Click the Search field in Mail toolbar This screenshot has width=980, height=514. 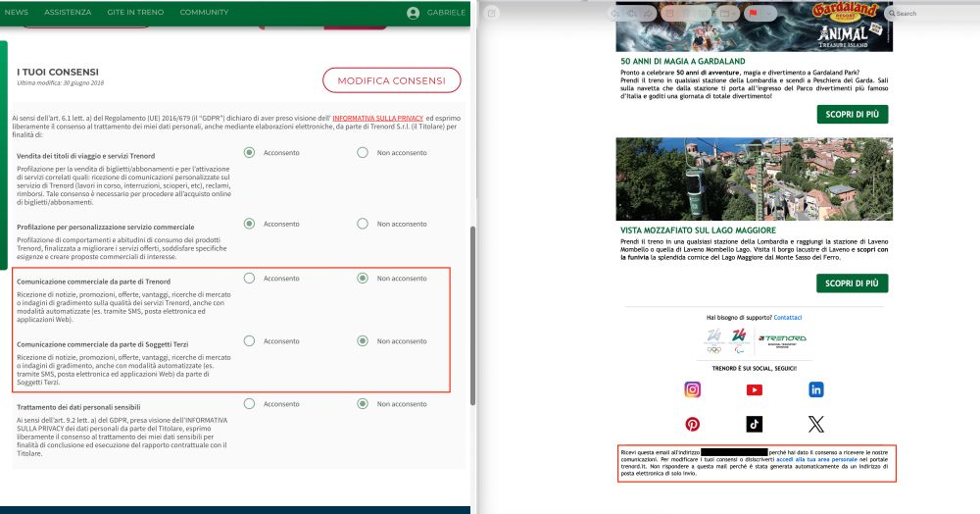931,13
